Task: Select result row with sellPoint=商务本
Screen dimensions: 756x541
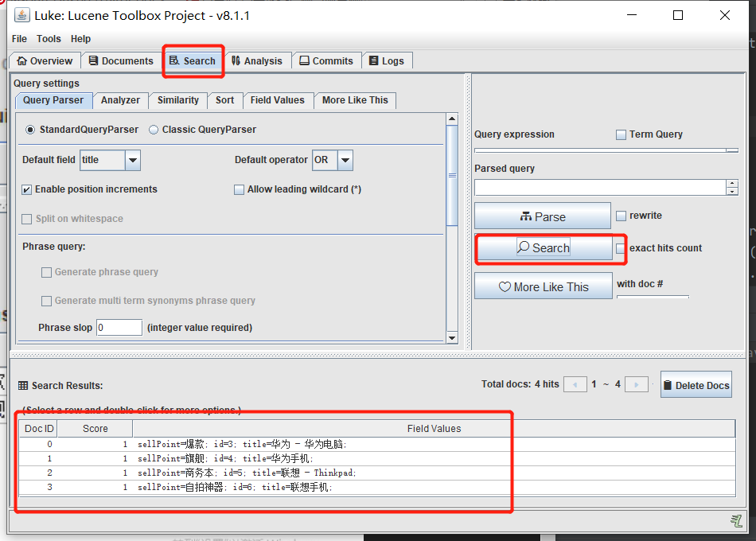Action: click(x=377, y=473)
